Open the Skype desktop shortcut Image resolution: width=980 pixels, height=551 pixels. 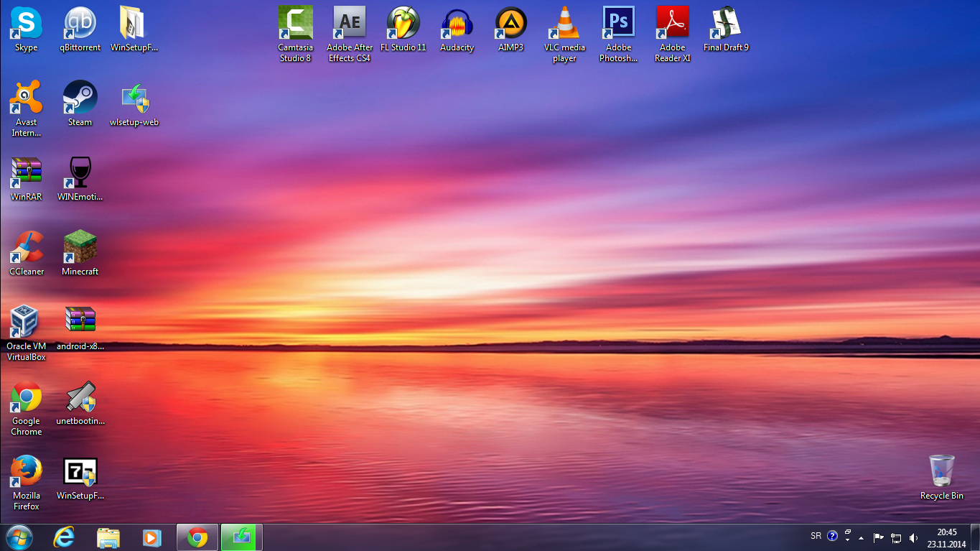coord(26,29)
